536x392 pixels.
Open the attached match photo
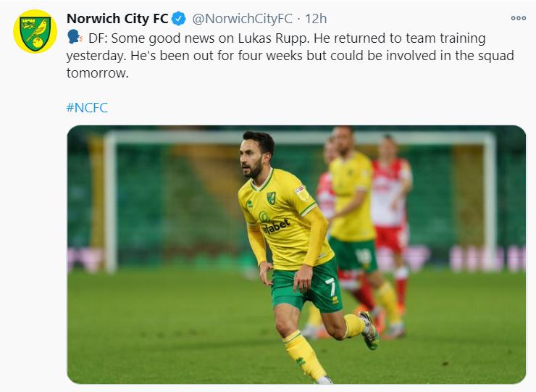[x=296, y=254]
